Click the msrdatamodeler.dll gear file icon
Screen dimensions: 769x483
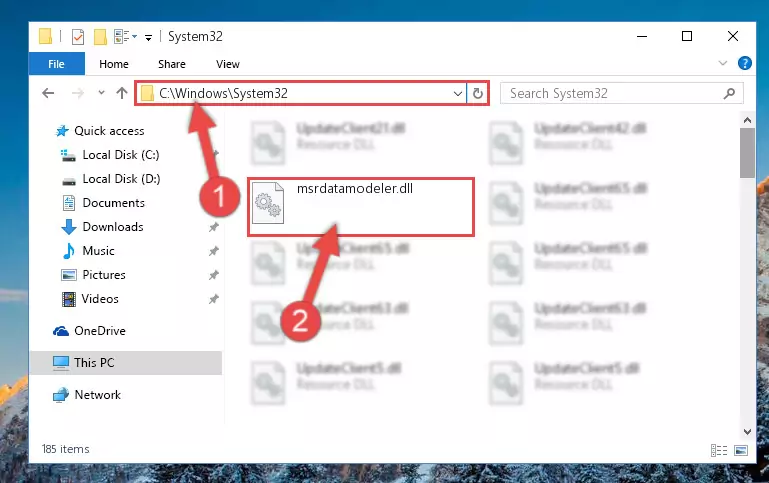(x=268, y=203)
